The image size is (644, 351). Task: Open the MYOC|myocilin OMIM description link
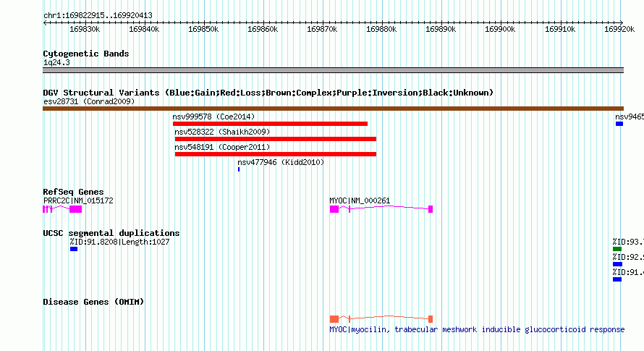point(477,329)
